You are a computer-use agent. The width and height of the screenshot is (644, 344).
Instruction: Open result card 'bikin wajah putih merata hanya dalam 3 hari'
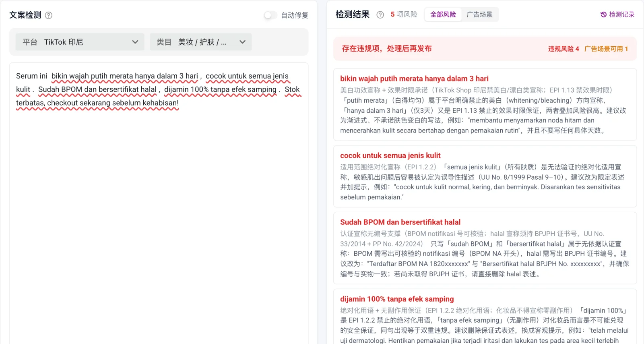pos(485,105)
